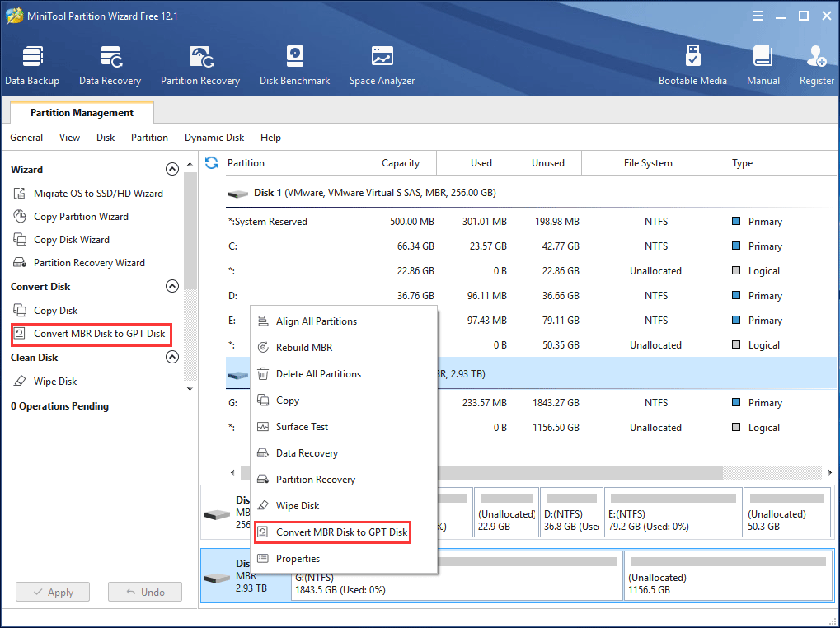Image resolution: width=840 pixels, height=628 pixels.
Task: Select the D:(NTFS) block in disk map
Action: click(571, 513)
